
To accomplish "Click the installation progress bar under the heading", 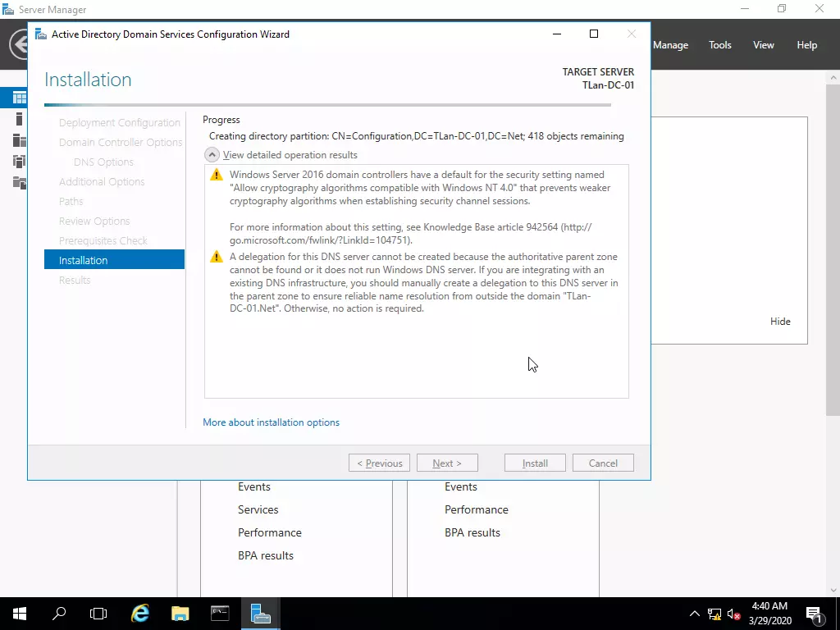I will 328,105.
